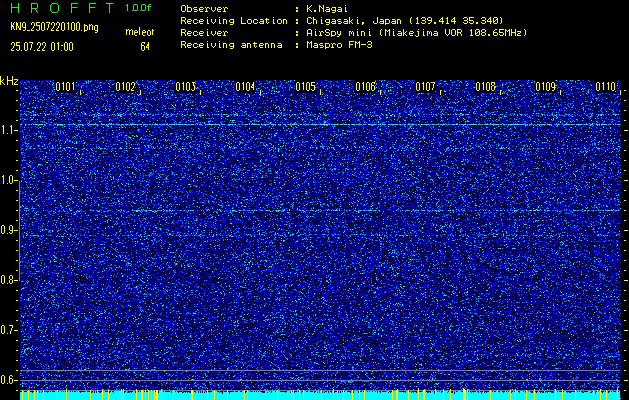Screen dimensions: 629x400
Task: Click time marker 0101
Action: pos(65,87)
